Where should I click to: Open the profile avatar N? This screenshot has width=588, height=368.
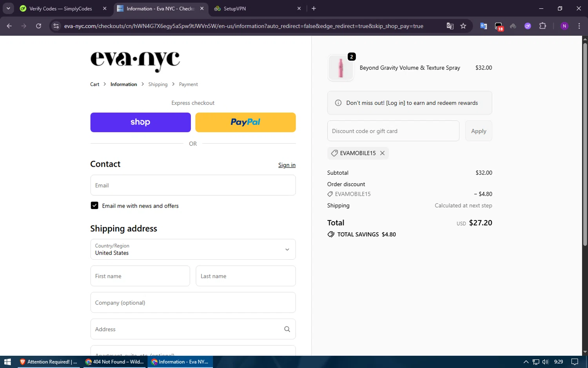click(x=564, y=26)
